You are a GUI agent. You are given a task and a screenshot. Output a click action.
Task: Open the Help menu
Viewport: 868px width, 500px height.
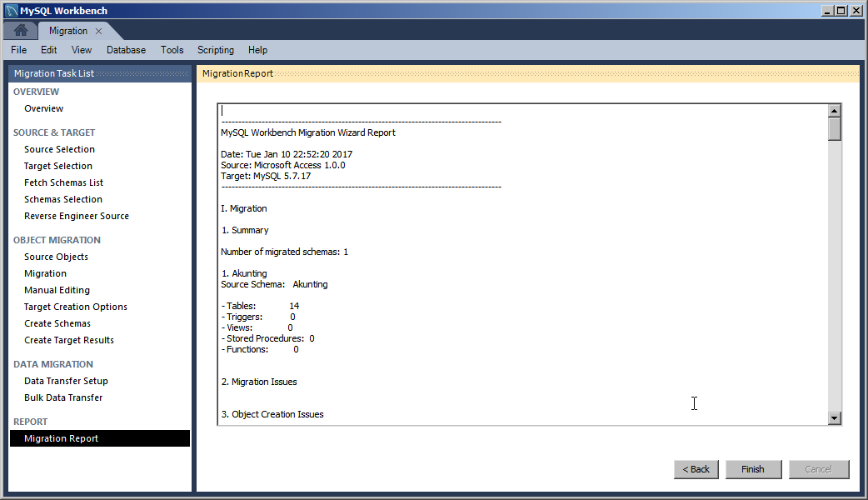pos(258,50)
